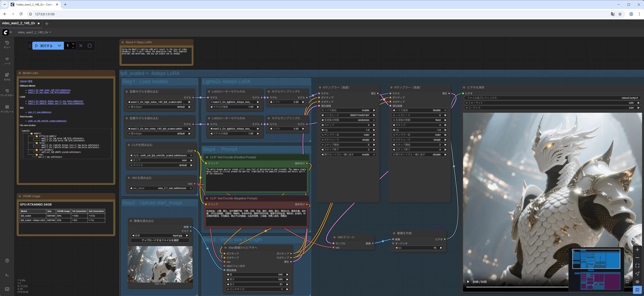Open the high_noise diffusion model name dropdown
Screen dimensions: 644x296
(x=160, y=102)
